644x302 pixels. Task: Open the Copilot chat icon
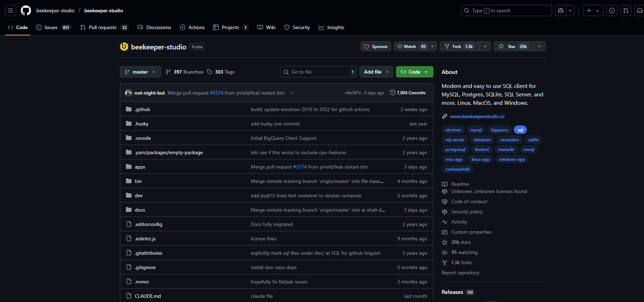561,11
